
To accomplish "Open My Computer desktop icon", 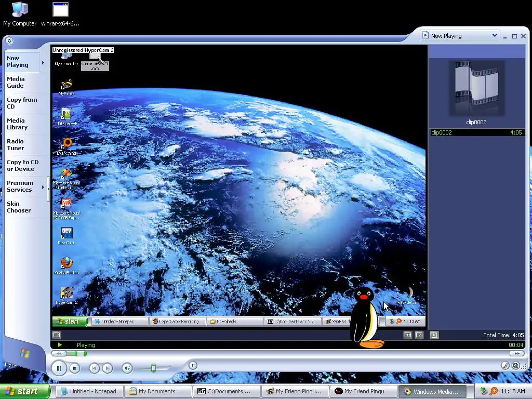I will pyautogui.click(x=20, y=14).
